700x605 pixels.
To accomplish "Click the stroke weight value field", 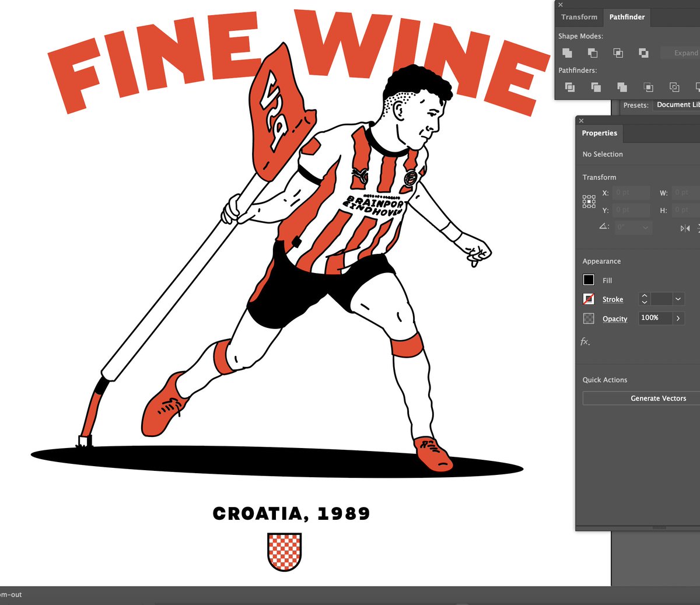I will (661, 299).
